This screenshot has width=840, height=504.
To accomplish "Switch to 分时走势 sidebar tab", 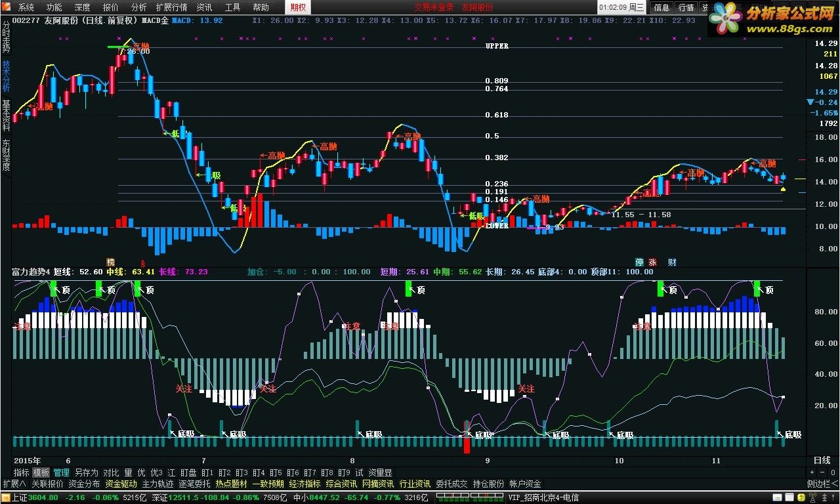I will [x=6, y=37].
